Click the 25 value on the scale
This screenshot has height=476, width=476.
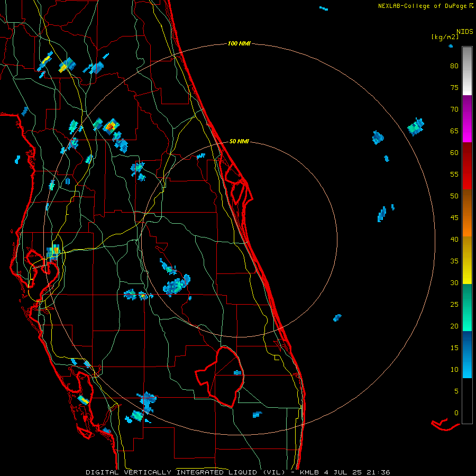coord(454,304)
